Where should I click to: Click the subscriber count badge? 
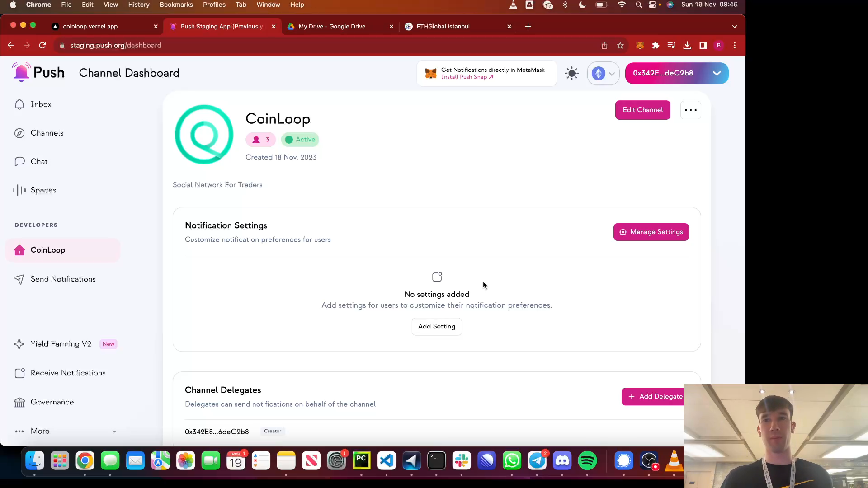click(x=260, y=140)
